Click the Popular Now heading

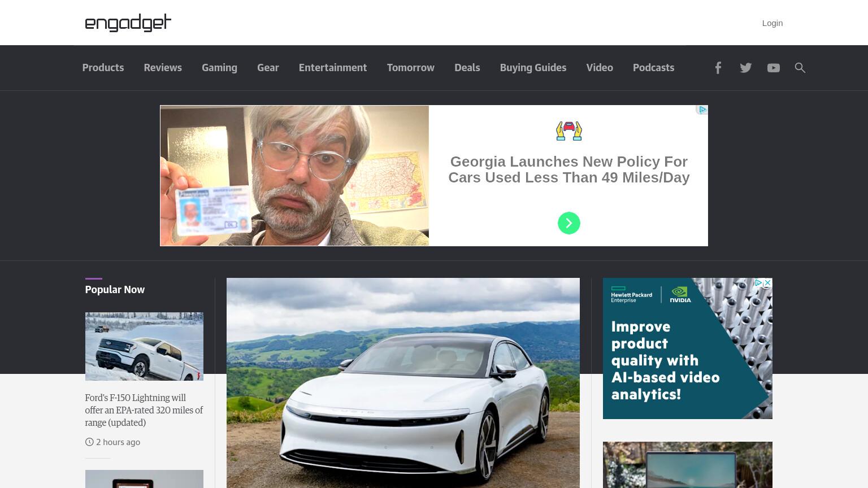(x=115, y=290)
